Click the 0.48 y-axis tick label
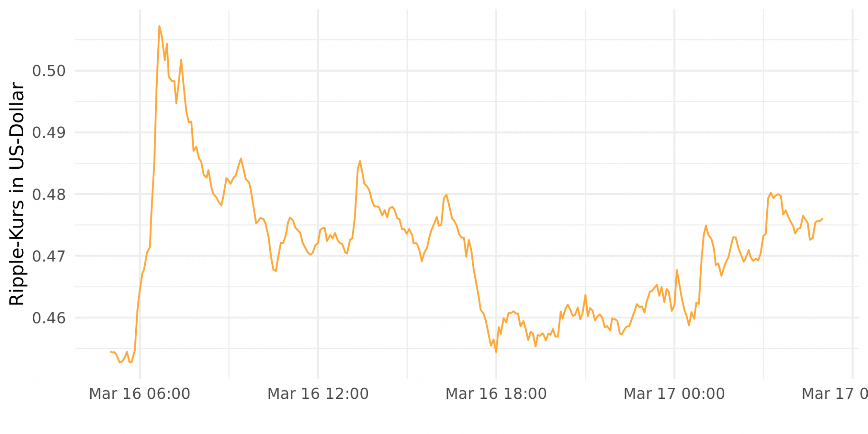This screenshot has height=434, width=868. (49, 195)
